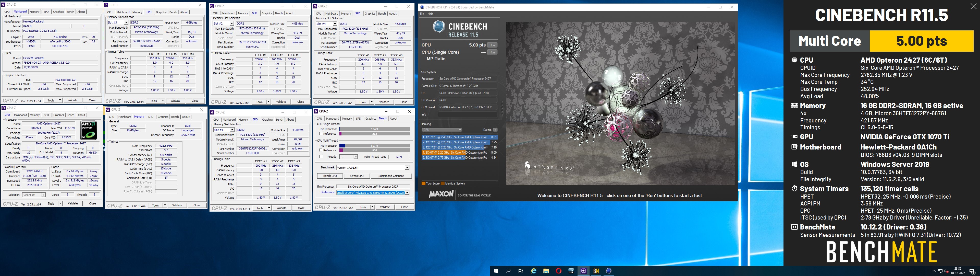Click multi thread This Processor bar 807.9
Image resolution: width=980 pixels, height=276 pixels.
(374, 146)
